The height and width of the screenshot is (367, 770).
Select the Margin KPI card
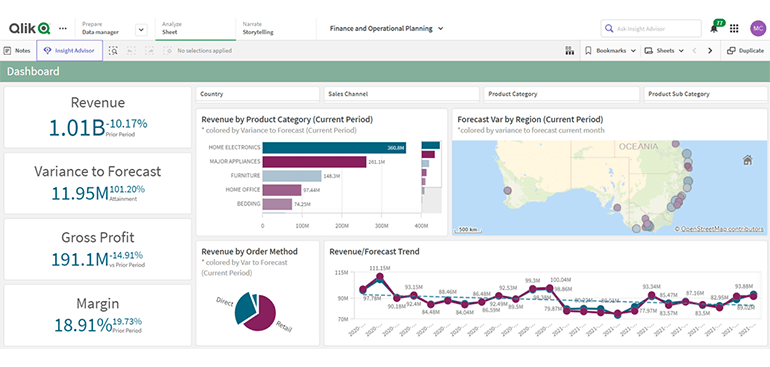point(98,315)
